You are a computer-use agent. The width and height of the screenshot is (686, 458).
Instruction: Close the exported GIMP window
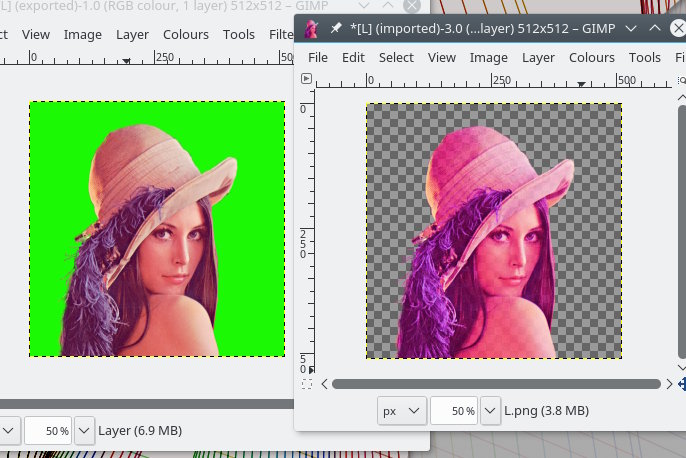click(x=411, y=6)
